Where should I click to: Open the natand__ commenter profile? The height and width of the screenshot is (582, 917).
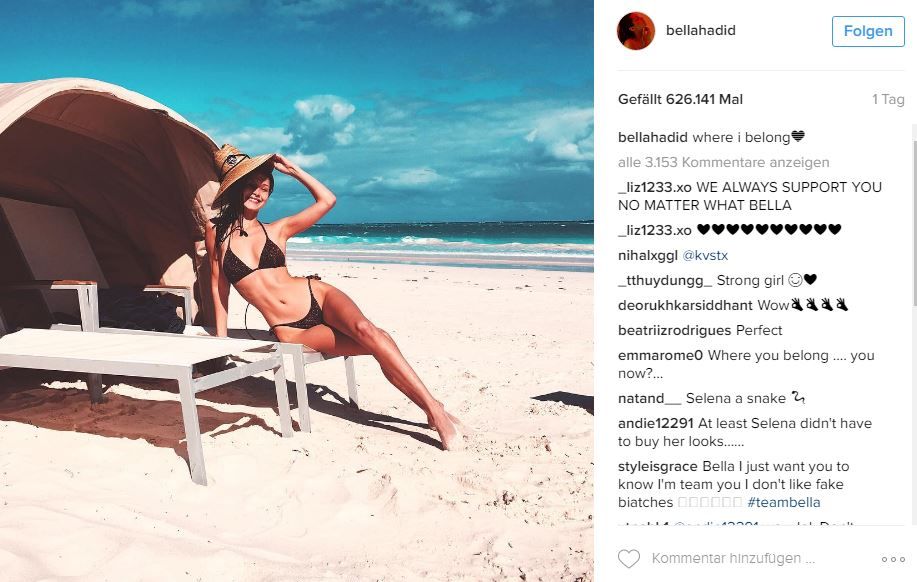pyautogui.click(x=649, y=398)
